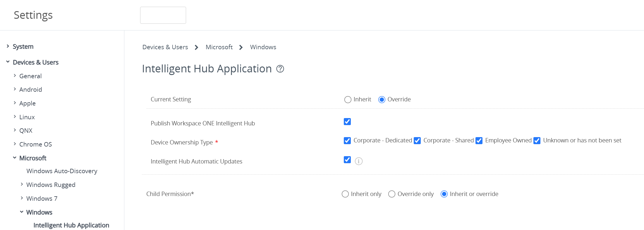The image size is (644, 230).
Task: Collapse the Devices & Users section
Action: pyautogui.click(x=8, y=62)
